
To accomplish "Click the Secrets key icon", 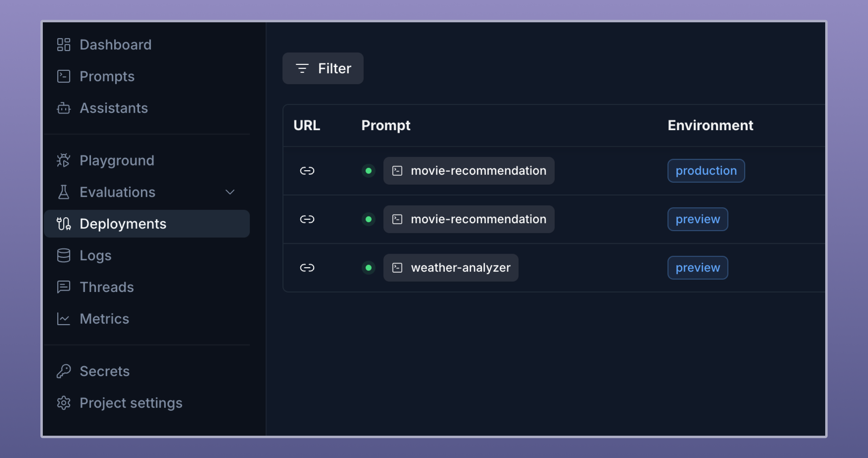I will (63, 371).
